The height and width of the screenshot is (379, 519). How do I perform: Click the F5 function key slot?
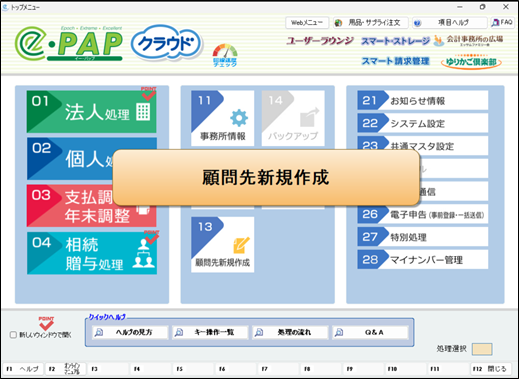point(193,369)
